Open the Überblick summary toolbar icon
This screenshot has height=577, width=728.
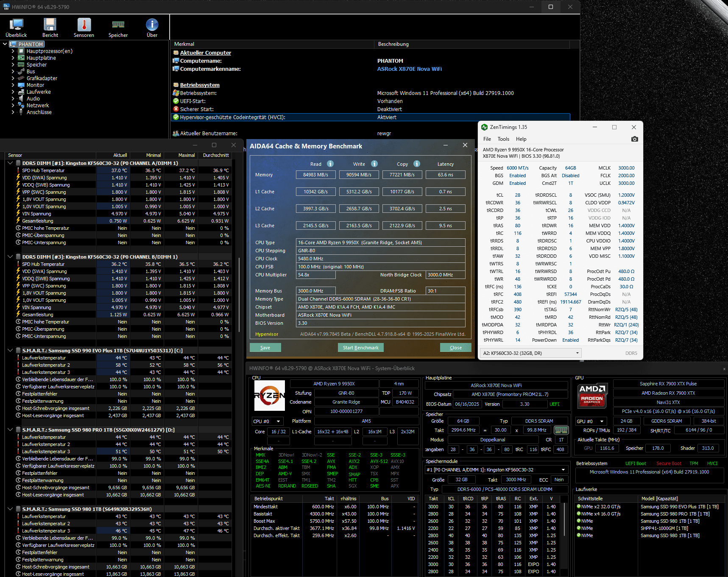(16, 25)
